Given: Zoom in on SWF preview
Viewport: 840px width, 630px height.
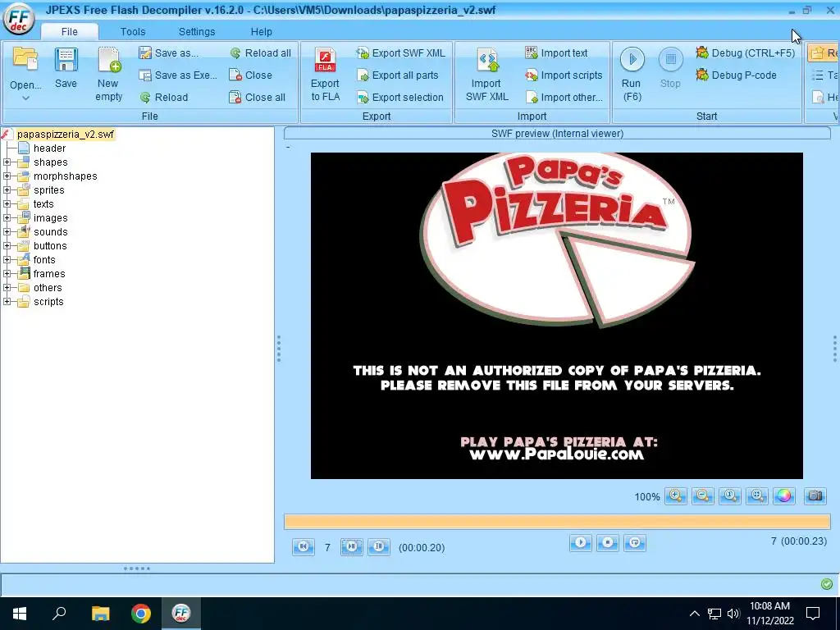Looking at the screenshot, I should [676, 496].
